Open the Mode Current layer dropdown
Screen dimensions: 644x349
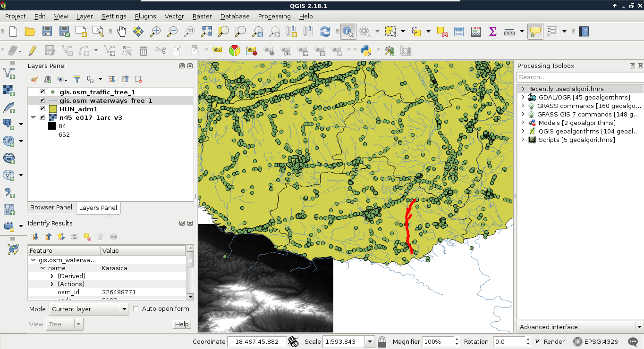[89, 309]
